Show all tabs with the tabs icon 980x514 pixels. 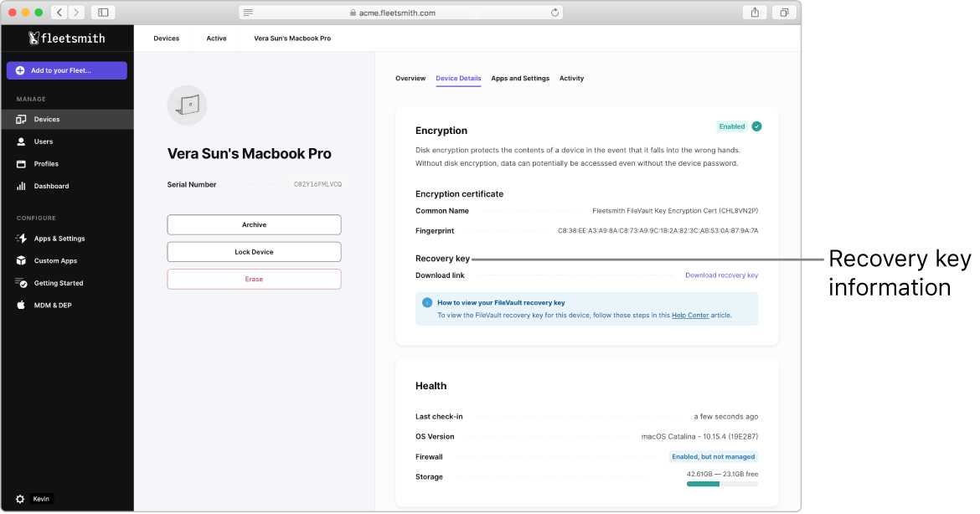[x=784, y=13]
